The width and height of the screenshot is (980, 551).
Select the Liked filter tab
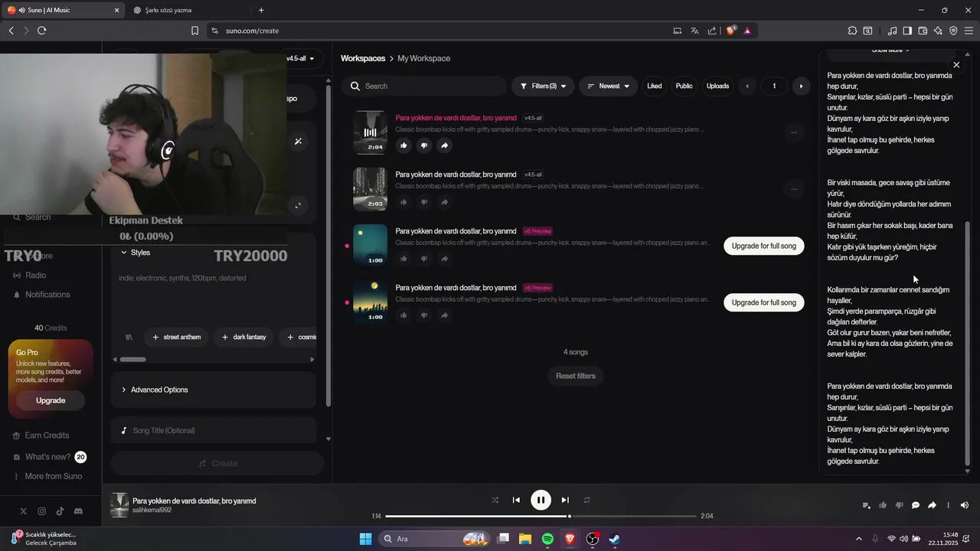coord(655,86)
